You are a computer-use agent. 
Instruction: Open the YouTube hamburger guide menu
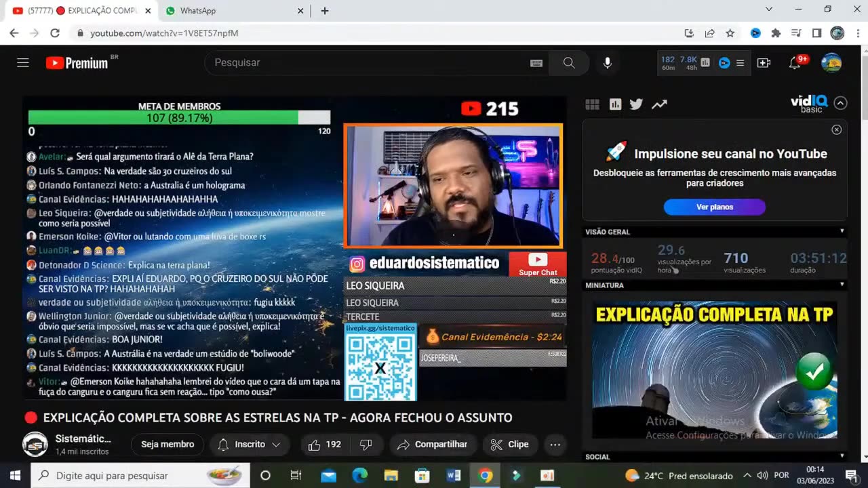(x=23, y=63)
